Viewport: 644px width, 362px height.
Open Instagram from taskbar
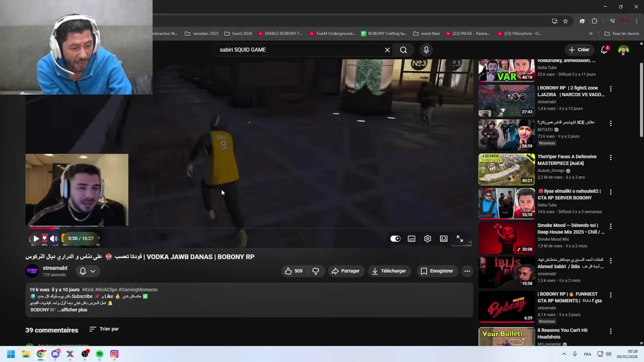pyautogui.click(x=114, y=354)
